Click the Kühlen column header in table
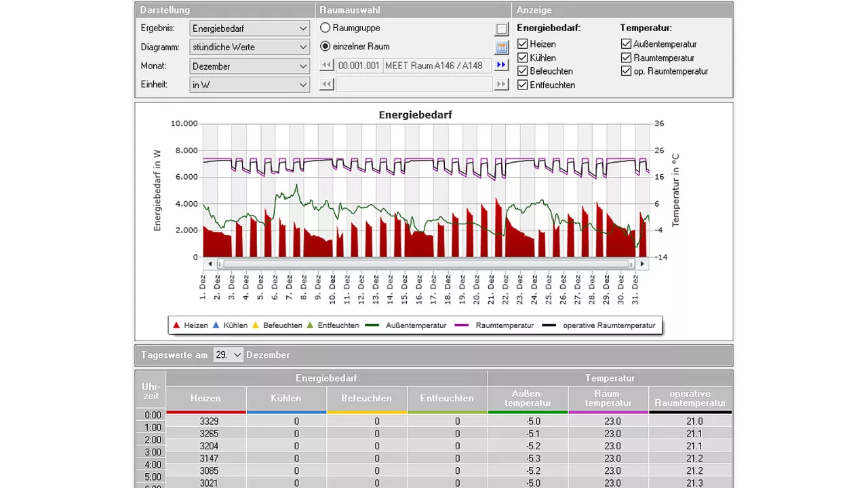 (x=285, y=399)
